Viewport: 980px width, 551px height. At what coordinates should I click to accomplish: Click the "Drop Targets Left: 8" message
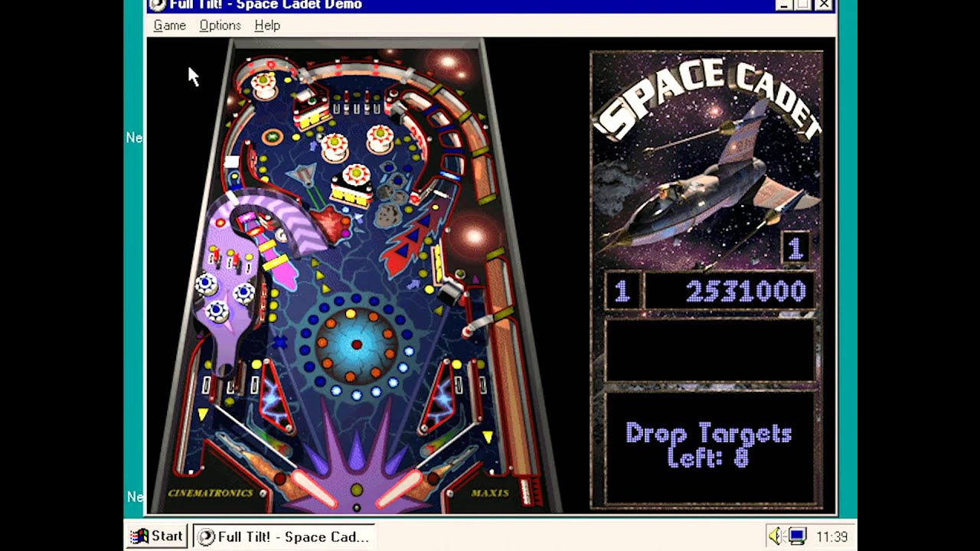coord(709,445)
